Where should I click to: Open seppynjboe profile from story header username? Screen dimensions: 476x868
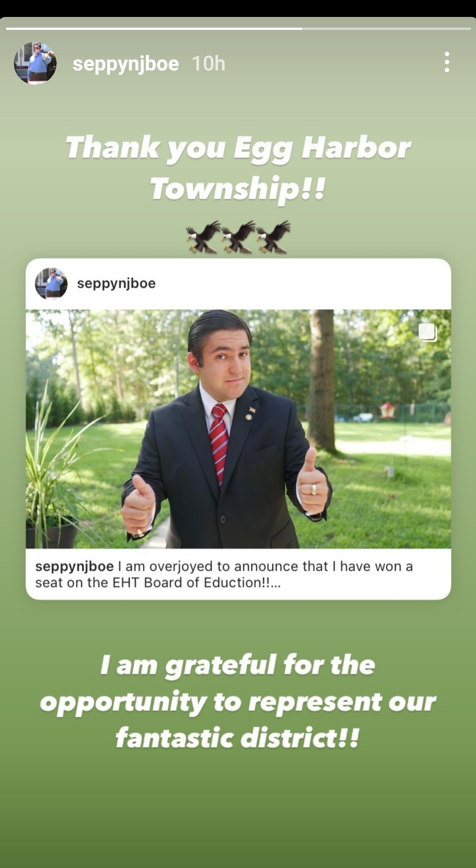tap(126, 64)
